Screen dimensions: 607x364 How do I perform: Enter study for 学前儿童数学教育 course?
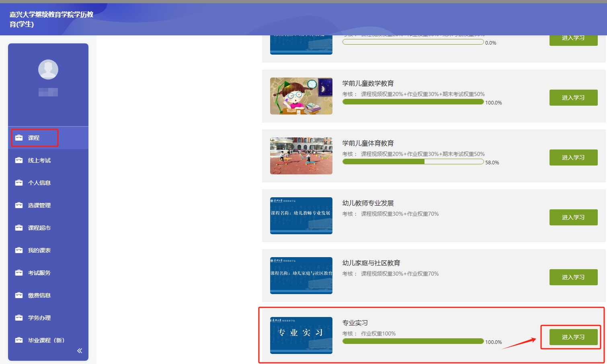[573, 98]
